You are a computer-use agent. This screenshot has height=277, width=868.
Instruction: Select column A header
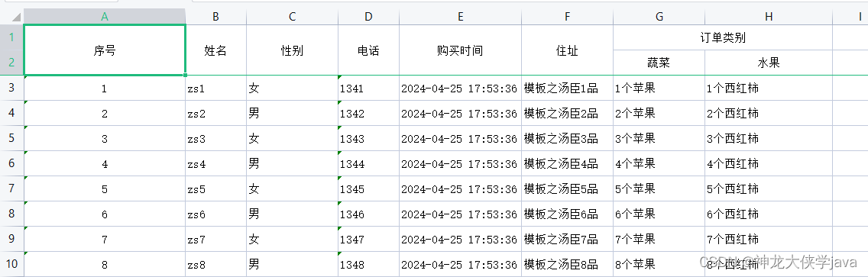tap(105, 17)
